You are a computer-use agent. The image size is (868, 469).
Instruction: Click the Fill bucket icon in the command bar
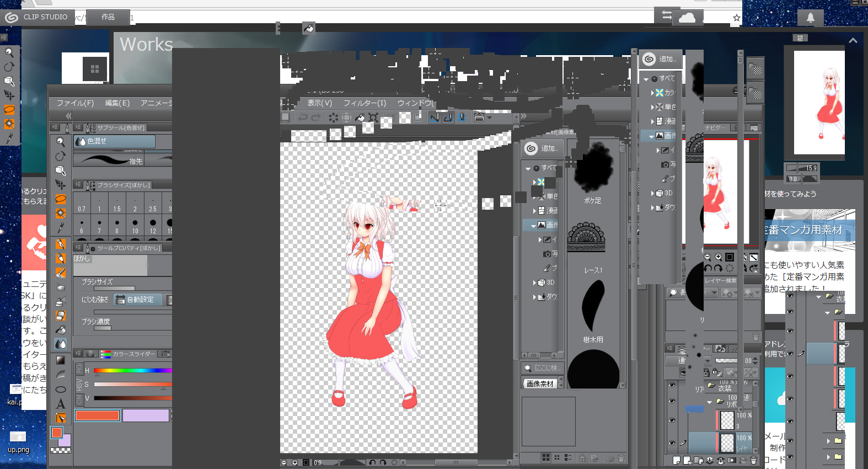360,118
